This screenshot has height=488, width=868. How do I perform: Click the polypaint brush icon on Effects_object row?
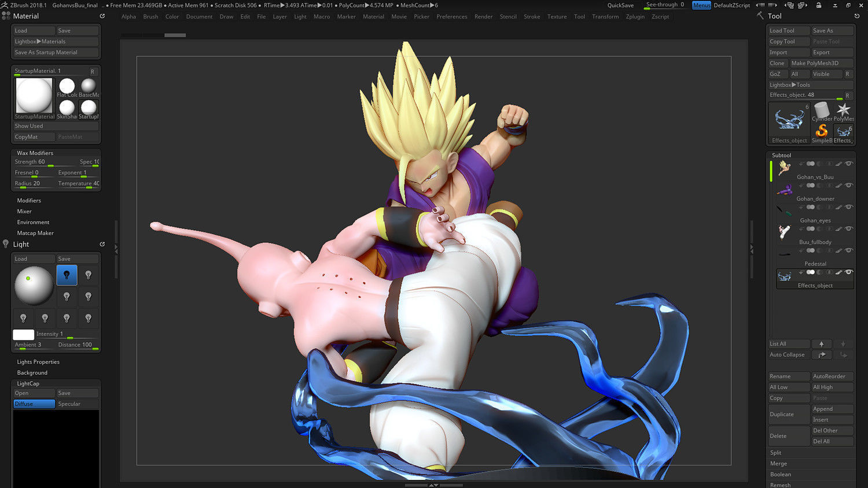838,272
